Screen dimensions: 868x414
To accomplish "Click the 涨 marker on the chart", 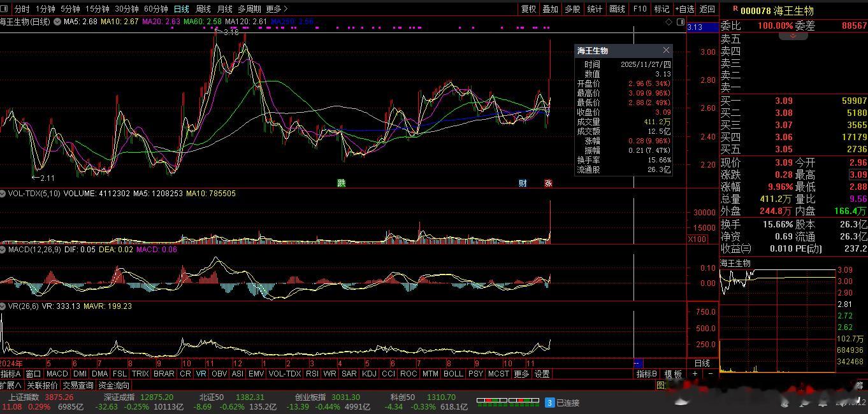I will click(x=548, y=183).
